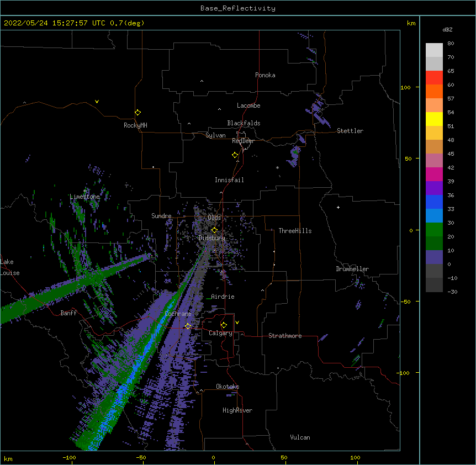Click the Strathmore town label
This screenshot has height=465, width=476.
pos(285,336)
